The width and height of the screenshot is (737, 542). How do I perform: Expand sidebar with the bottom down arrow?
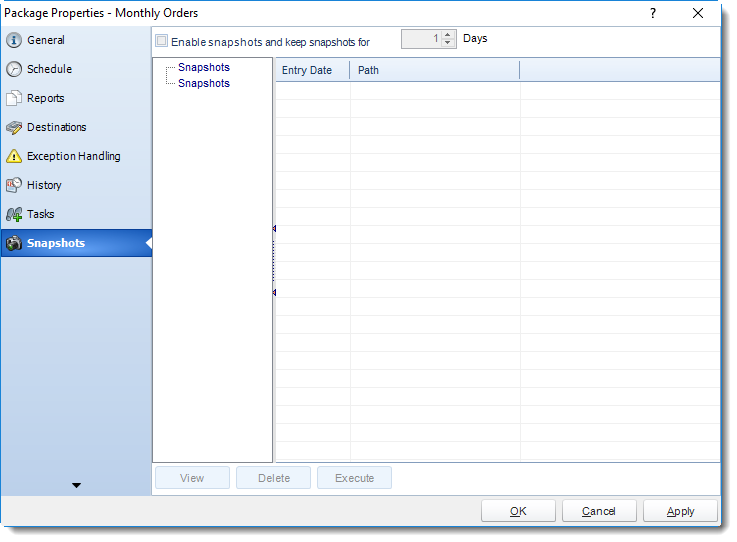76,485
